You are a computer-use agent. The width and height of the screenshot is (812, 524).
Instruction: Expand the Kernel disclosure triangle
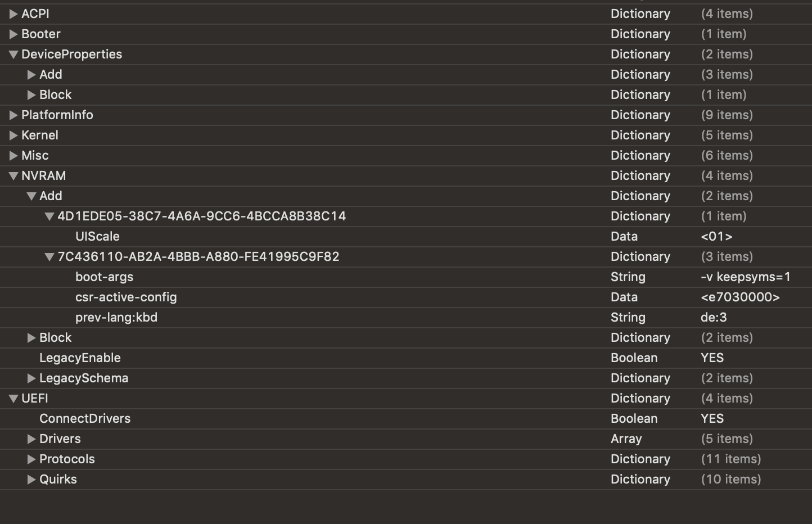[x=13, y=135]
